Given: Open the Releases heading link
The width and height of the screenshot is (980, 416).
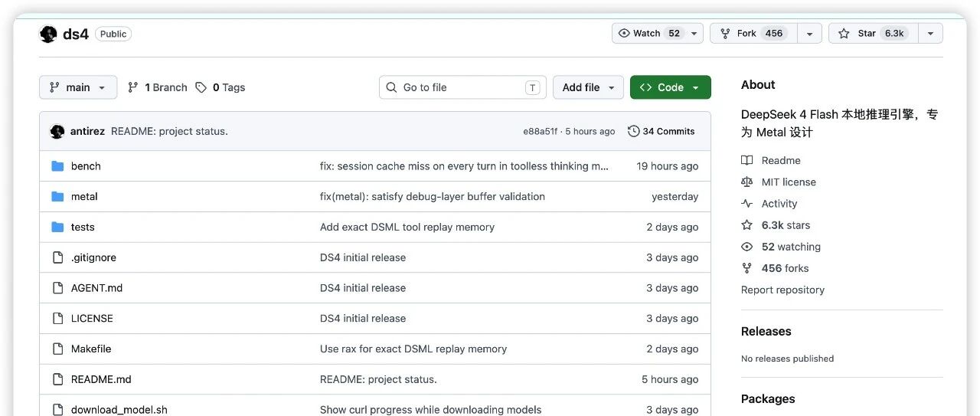Looking at the screenshot, I should (766, 331).
